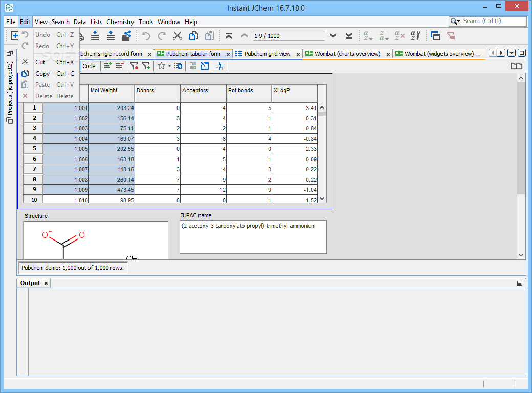The height and width of the screenshot is (393, 532).
Task: Click the table's scroll down arrow
Action: pyautogui.click(x=322, y=199)
